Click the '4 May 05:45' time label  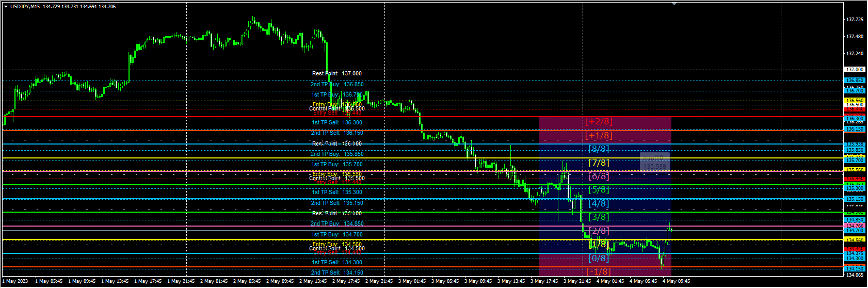click(643, 282)
